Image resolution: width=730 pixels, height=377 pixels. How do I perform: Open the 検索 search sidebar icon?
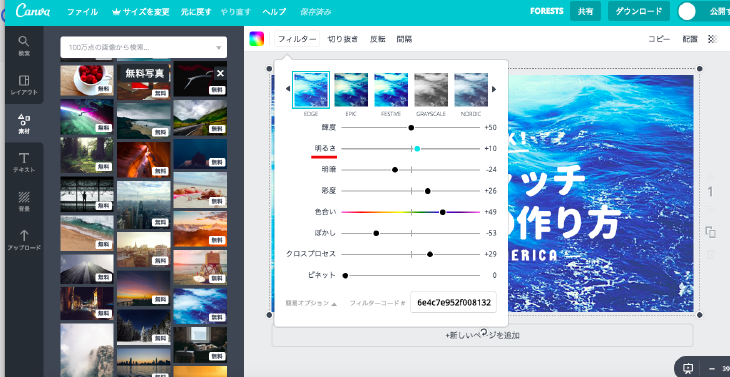click(24, 46)
